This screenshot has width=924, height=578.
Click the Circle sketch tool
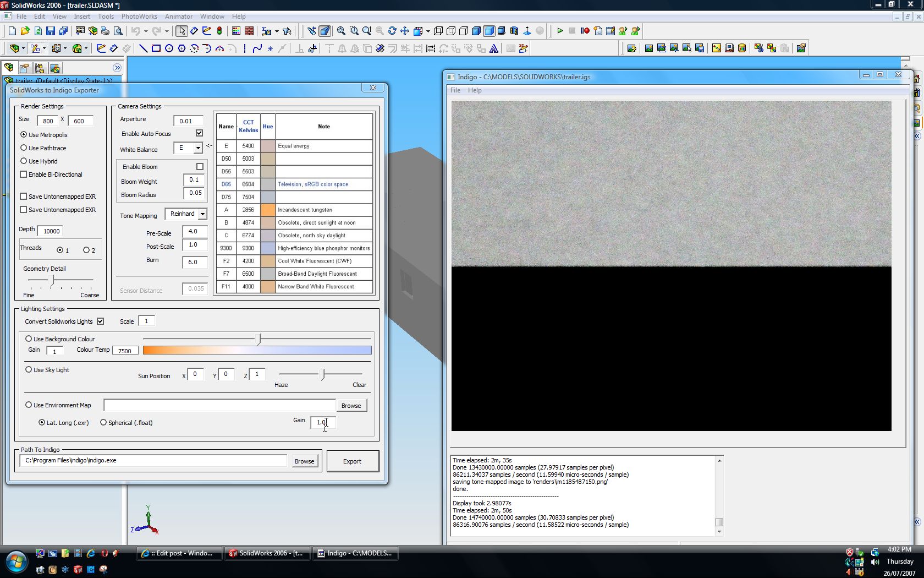tap(169, 48)
